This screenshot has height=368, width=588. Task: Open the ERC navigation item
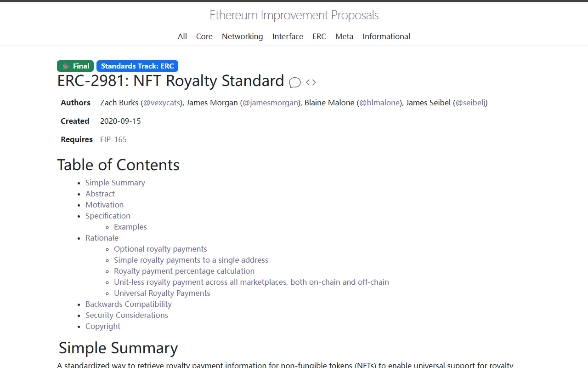[x=319, y=36]
